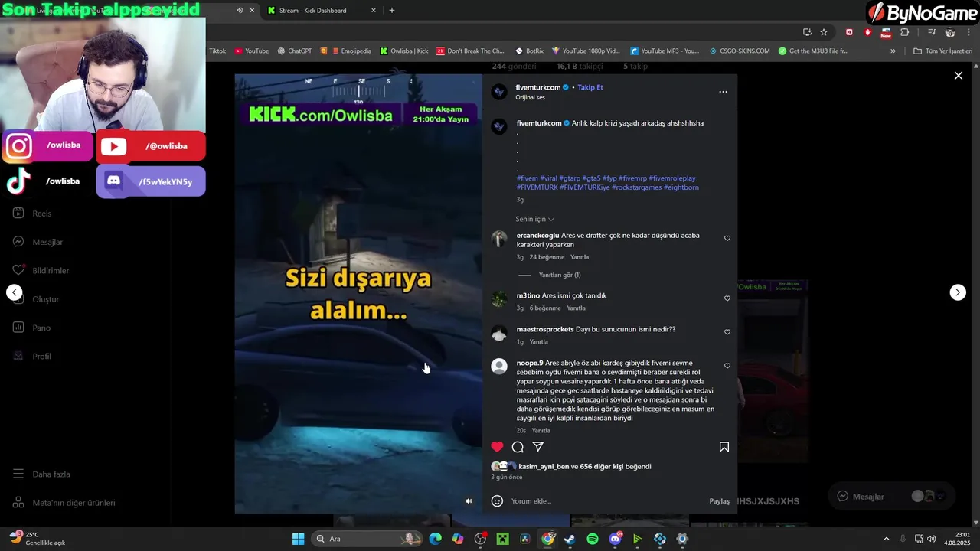Open the emoji picker in comment box
The height and width of the screenshot is (551, 980).
tap(497, 501)
